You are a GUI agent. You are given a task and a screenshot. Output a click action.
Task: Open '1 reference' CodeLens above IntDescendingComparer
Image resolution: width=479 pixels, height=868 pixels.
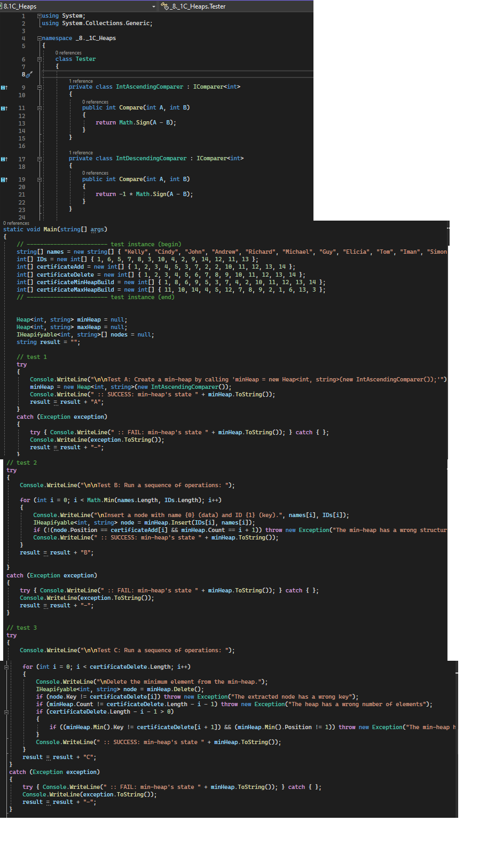81,153
